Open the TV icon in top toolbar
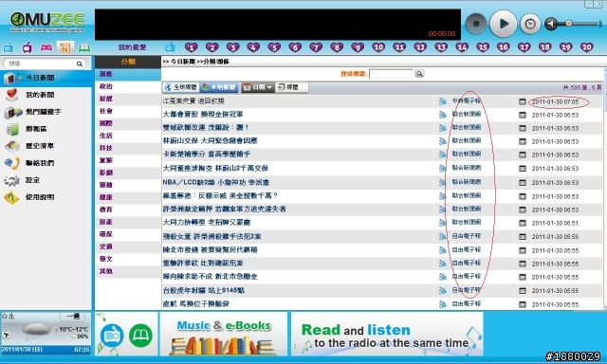 pyautogui.click(x=28, y=48)
